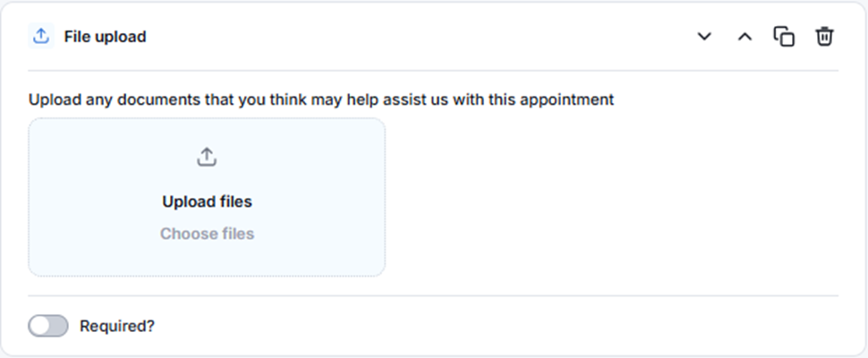Screen dimensions: 868x358
Task: Duplicate the File upload field
Action: 784,37
